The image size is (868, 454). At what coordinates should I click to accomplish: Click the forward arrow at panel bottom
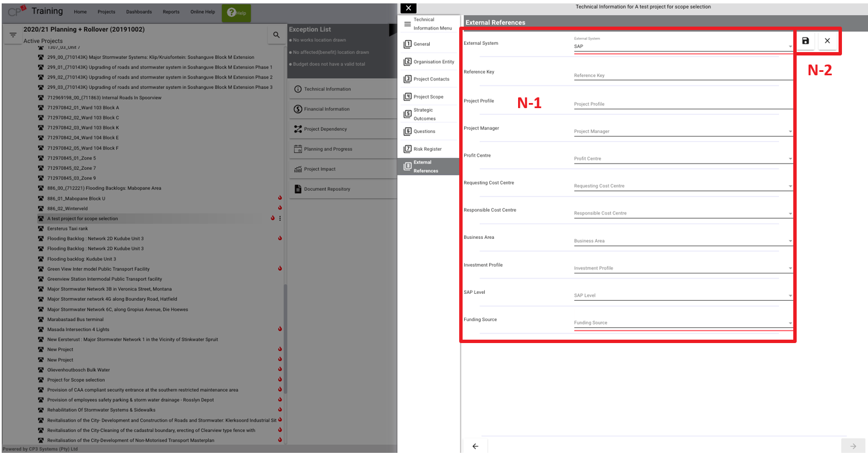(853, 446)
